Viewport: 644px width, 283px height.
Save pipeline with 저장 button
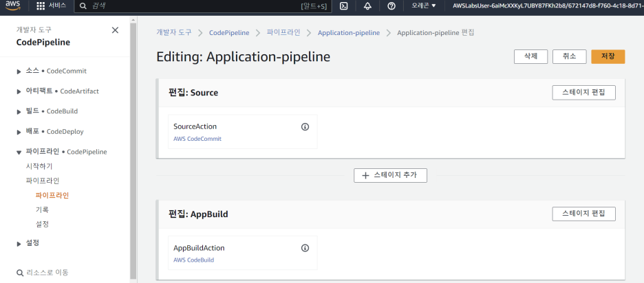(608, 56)
